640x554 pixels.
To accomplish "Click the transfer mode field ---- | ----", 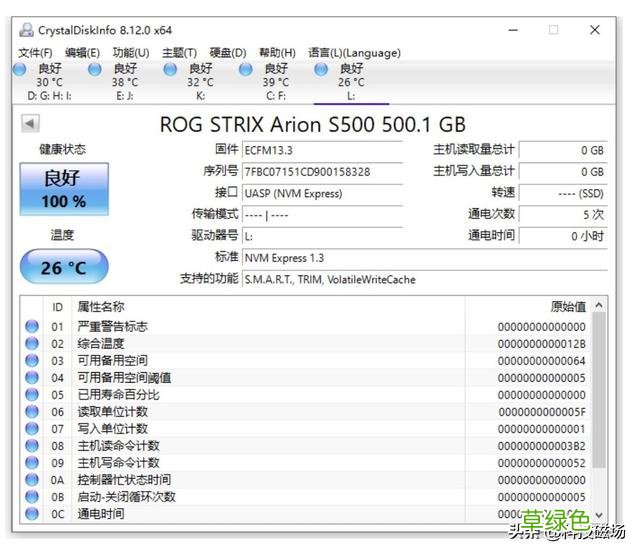I will click(322, 215).
